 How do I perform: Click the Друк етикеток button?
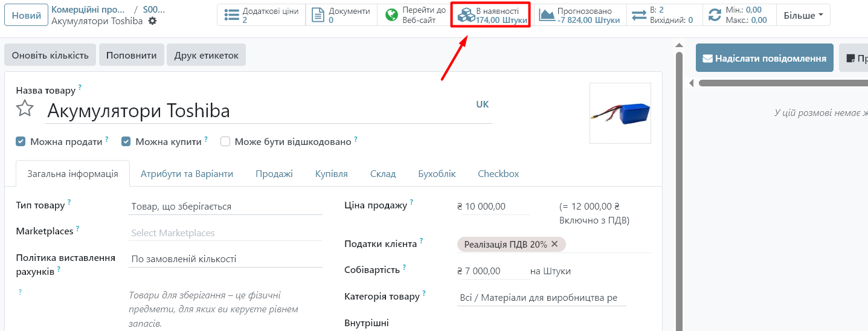point(207,55)
